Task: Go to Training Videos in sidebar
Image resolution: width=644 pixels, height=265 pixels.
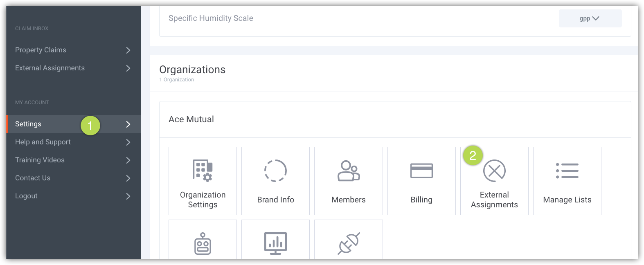Action: (40, 160)
